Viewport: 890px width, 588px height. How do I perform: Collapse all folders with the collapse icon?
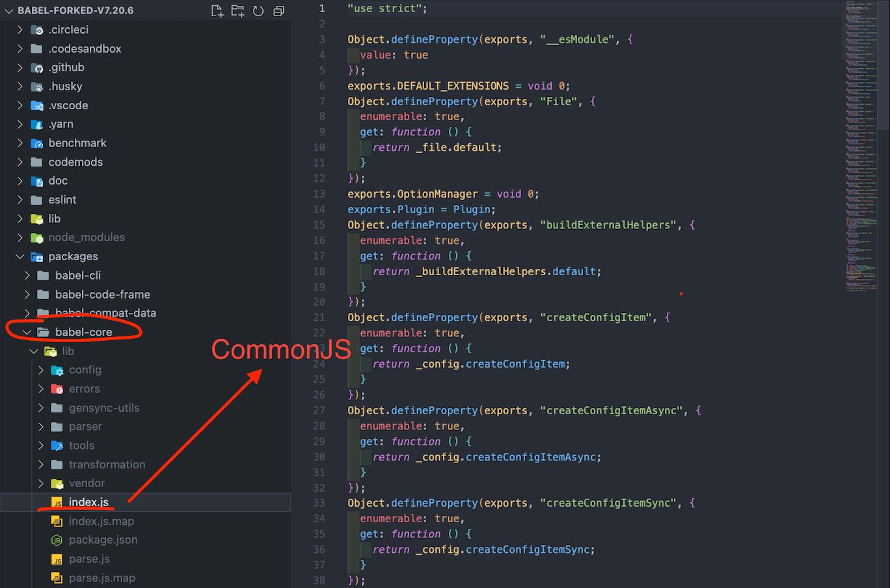279,11
